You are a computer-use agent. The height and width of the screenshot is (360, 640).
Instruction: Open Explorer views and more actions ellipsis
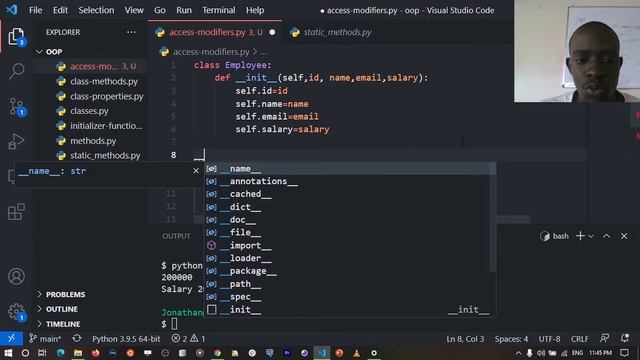(x=131, y=32)
